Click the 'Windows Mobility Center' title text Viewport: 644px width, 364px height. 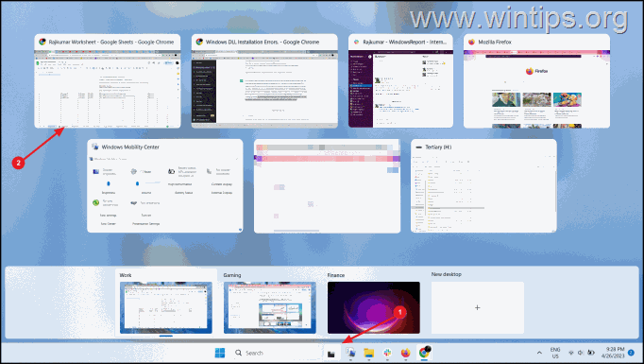pyautogui.click(x=130, y=147)
